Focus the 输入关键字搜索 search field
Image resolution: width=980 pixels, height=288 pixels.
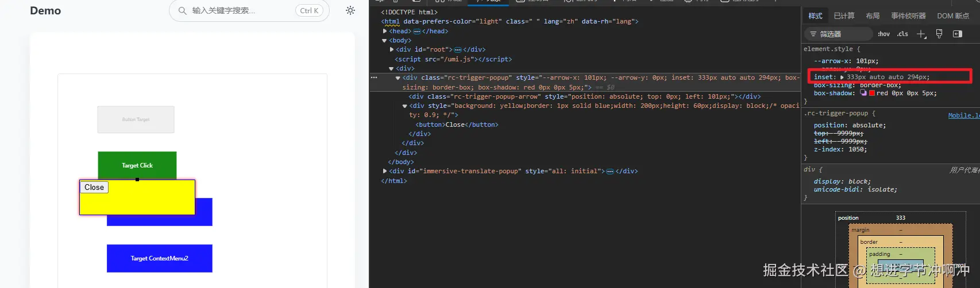click(249, 10)
